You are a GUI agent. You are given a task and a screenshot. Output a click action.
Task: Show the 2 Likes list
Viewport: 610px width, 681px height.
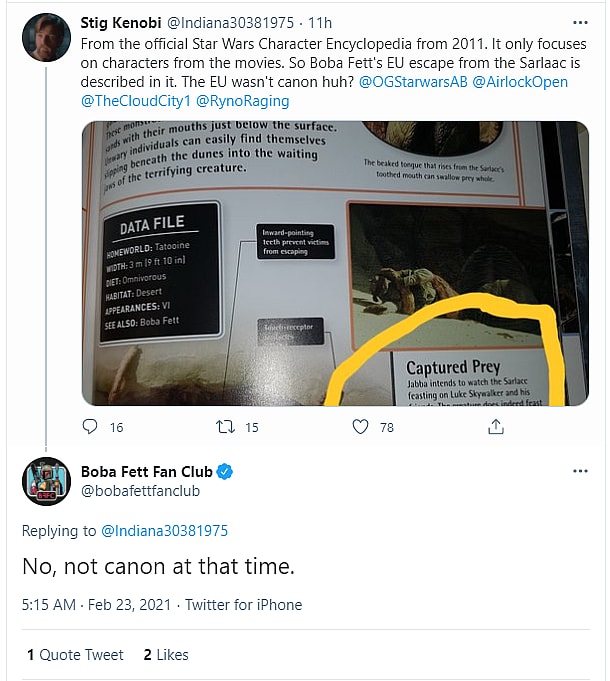click(166, 655)
